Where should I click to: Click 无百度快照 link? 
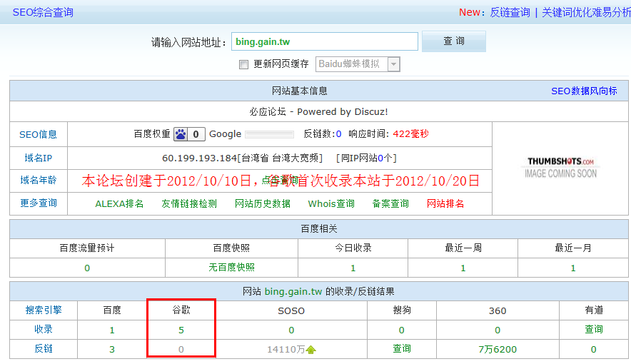[231, 268]
